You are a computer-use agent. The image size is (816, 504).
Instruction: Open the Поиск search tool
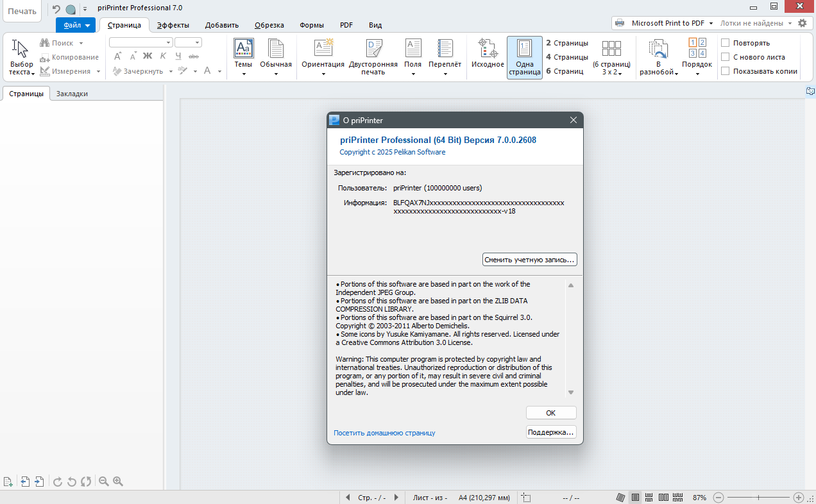click(x=57, y=43)
